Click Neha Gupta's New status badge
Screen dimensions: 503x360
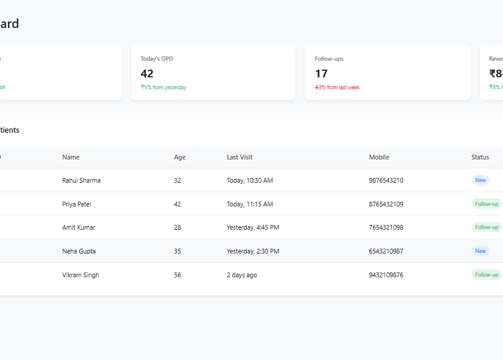tap(480, 251)
